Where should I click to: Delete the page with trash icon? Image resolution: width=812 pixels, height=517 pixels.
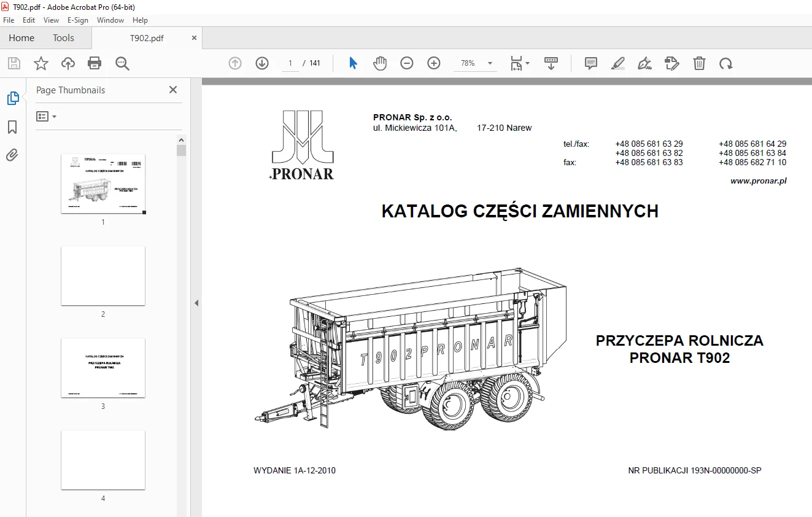(x=699, y=63)
